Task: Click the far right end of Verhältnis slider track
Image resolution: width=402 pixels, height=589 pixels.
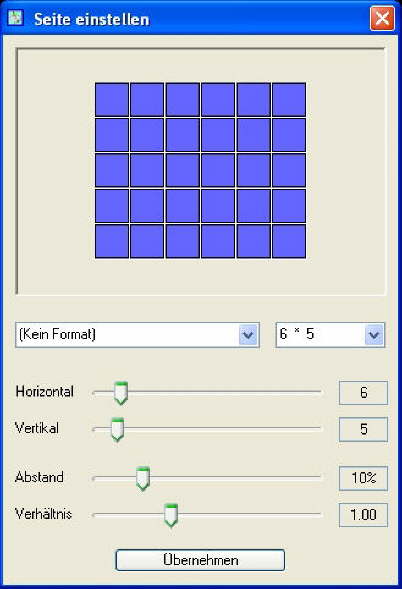Action: pyautogui.click(x=319, y=514)
